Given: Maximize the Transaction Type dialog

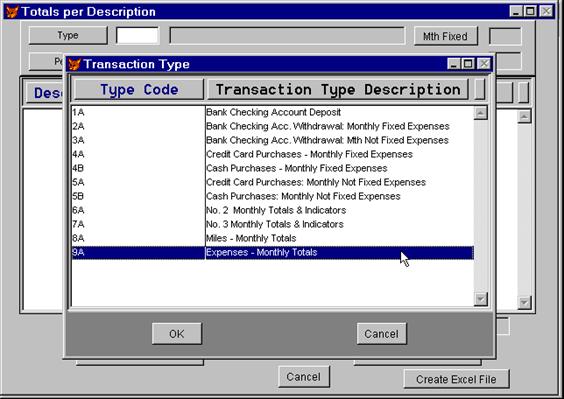Looking at the screenshot, I should click(x=468, y=64).
